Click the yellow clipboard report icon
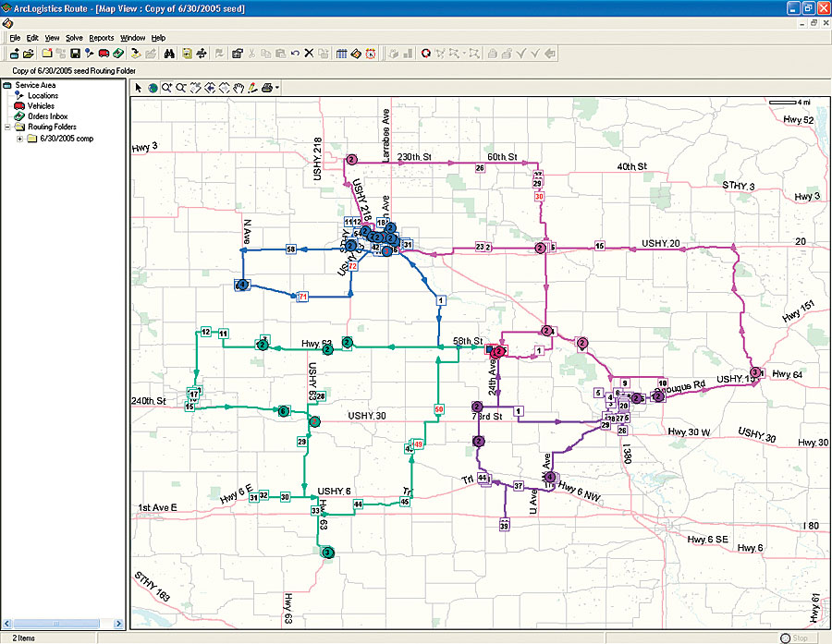Viewport: 832px width, 644px height. coord(188,54)
